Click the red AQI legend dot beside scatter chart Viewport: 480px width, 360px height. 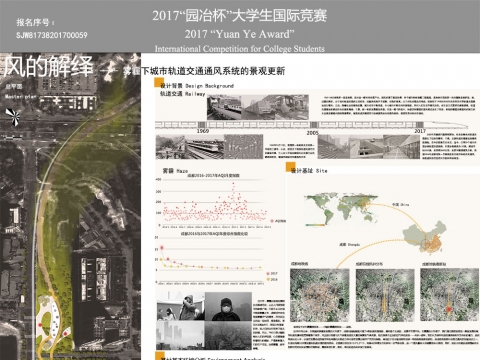click(x=272, y=221)
